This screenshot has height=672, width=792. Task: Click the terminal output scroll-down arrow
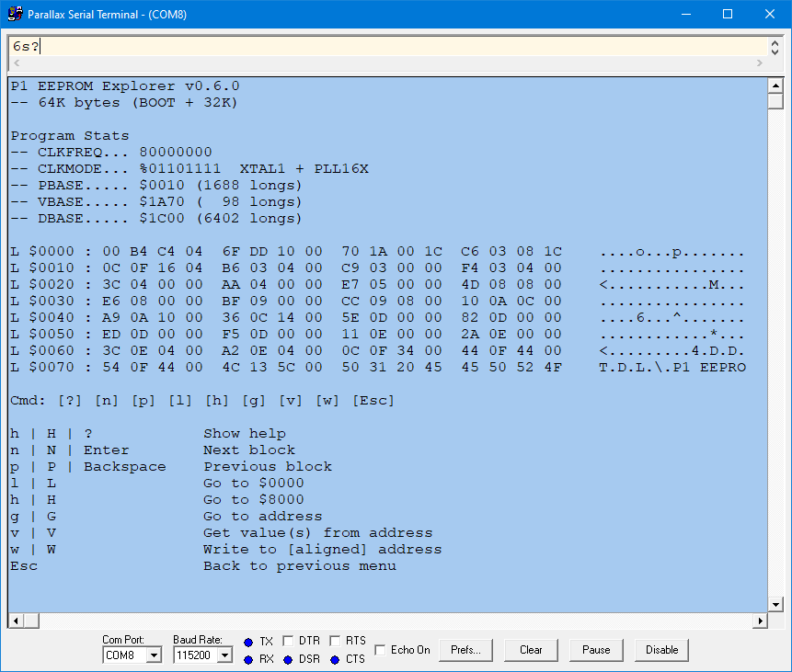tap(775, 604)
